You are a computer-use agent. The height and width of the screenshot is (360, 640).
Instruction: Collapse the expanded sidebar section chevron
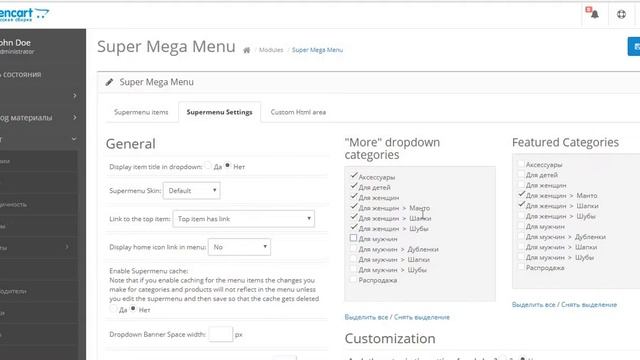tap(74, 139)
